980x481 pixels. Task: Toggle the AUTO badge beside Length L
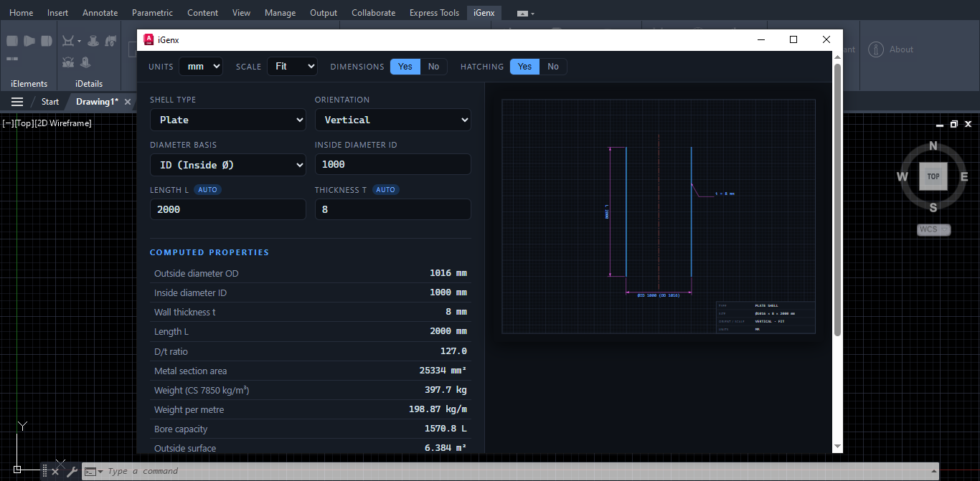pos(208,190)
